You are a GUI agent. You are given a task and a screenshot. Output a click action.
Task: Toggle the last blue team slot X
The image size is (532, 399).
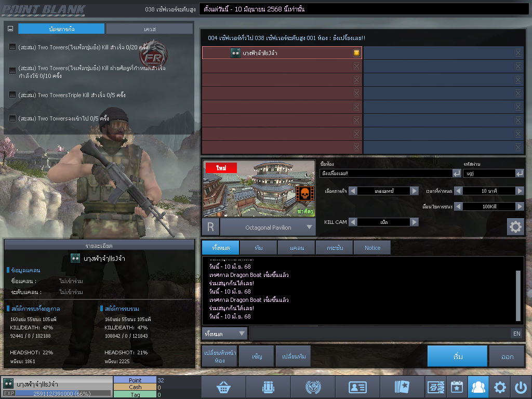tap(518, 147)
